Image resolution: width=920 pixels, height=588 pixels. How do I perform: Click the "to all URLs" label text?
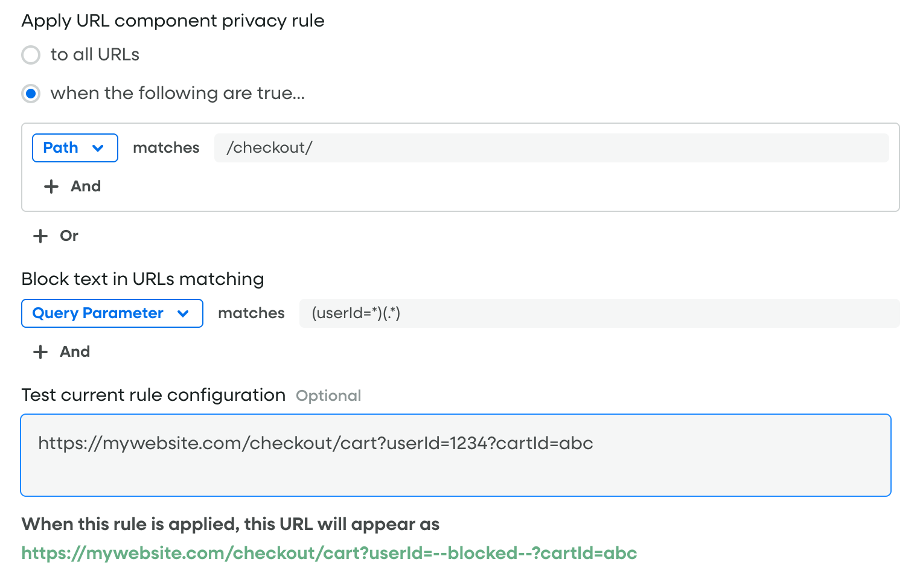pyautogui.click(x=95, y=55)
